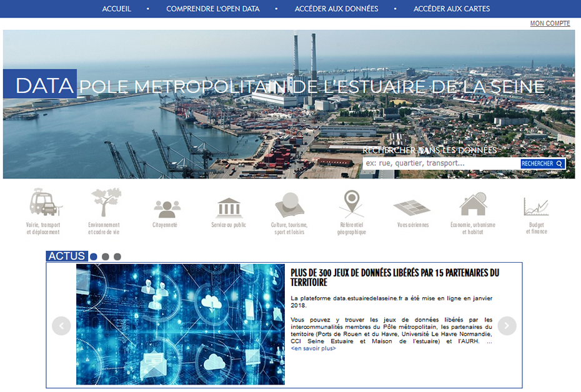
Task: Go to previous news slide arrow
Action: pos(61,326)
